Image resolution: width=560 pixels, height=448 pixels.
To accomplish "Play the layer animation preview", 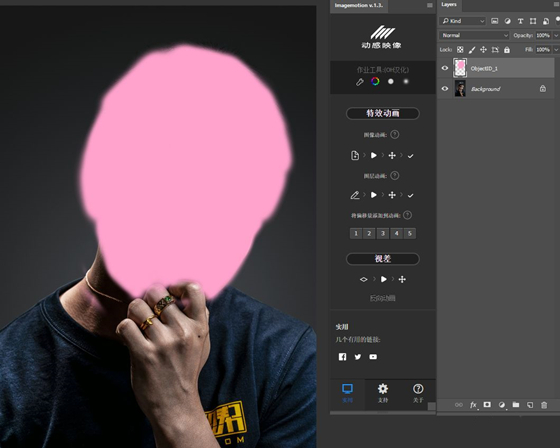I will tap(374, 195).
